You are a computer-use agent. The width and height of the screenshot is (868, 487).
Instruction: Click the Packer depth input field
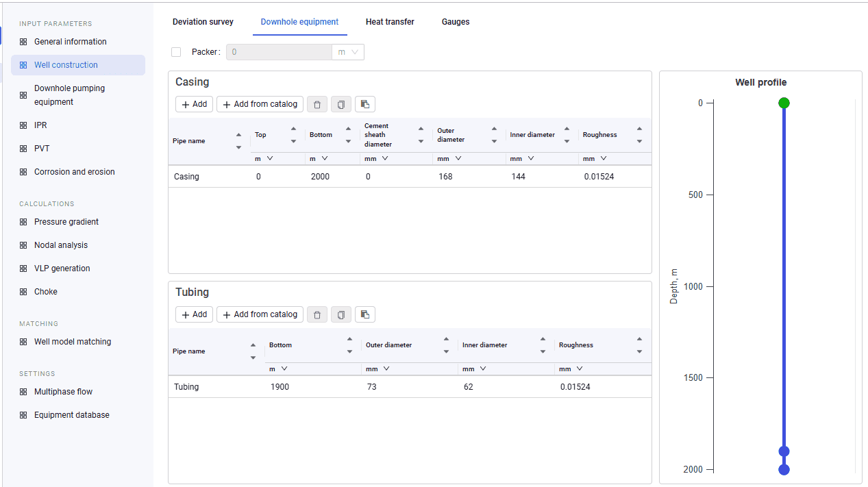[279, 52]
